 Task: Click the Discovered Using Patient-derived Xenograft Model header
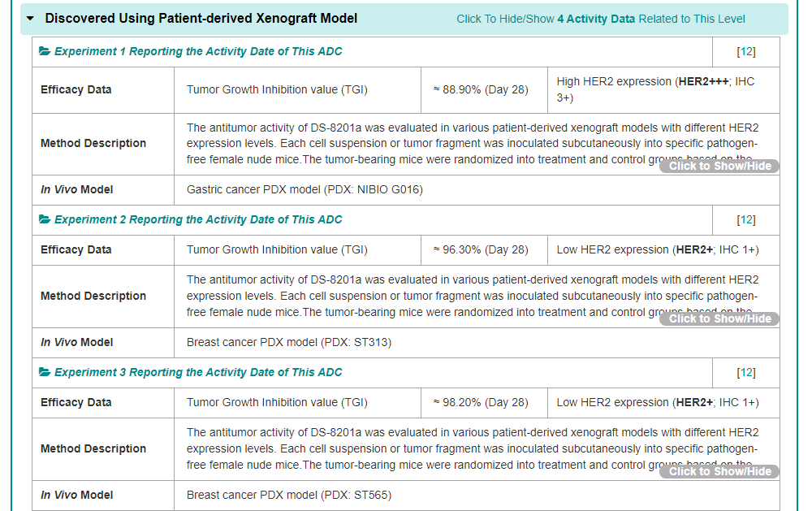point(201,18)
